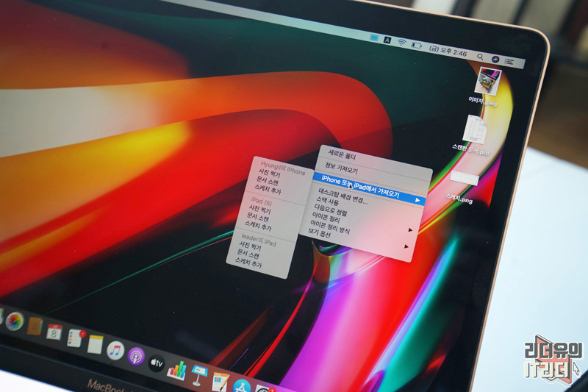
Task: Choose 아이콘 정리 menu item
Action: coord(326,217)
